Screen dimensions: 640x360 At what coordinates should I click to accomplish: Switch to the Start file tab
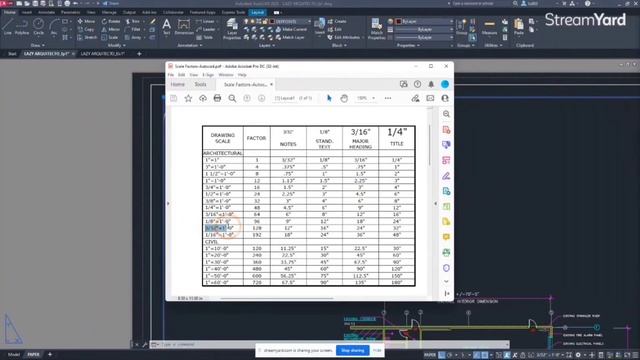[12, 53]
